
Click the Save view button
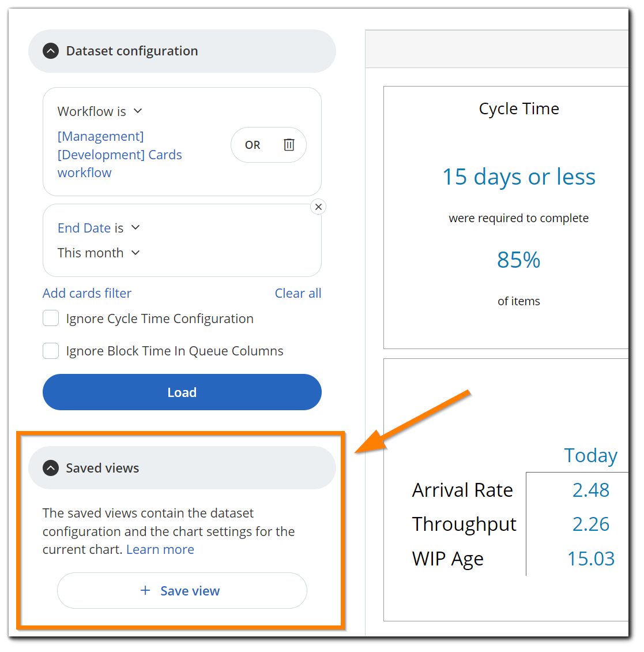tap(182, 590)
